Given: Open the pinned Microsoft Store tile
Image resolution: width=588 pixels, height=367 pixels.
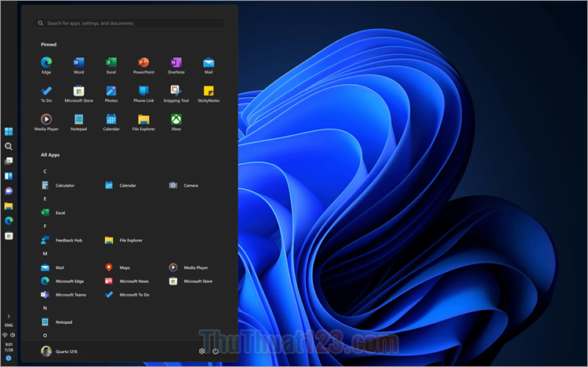Looking at the screenshot, I should 78,94.
